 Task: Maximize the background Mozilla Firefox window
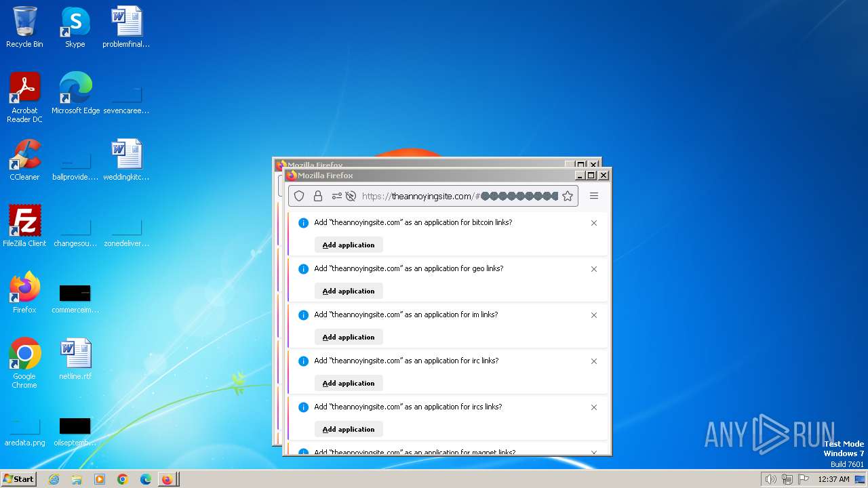click(x=581, y=165)
